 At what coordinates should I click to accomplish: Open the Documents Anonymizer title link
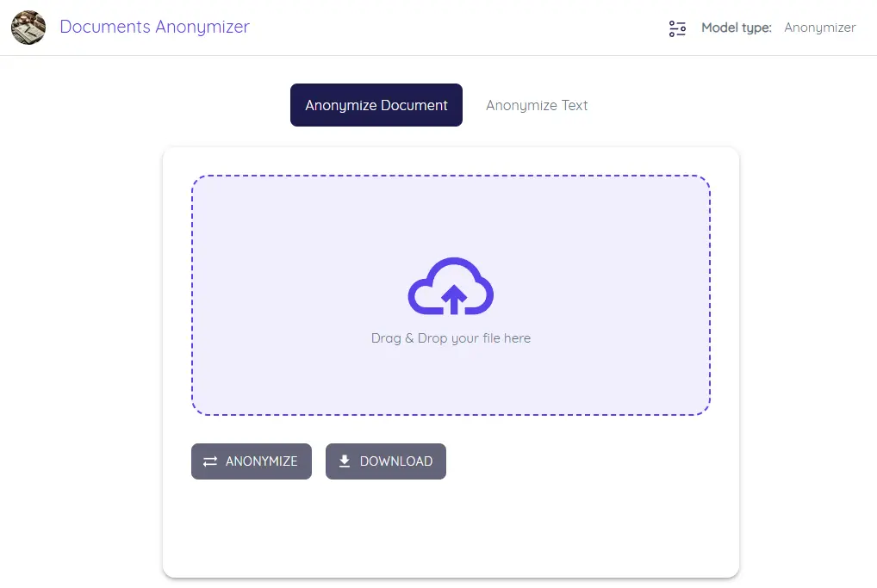[154, 27]
